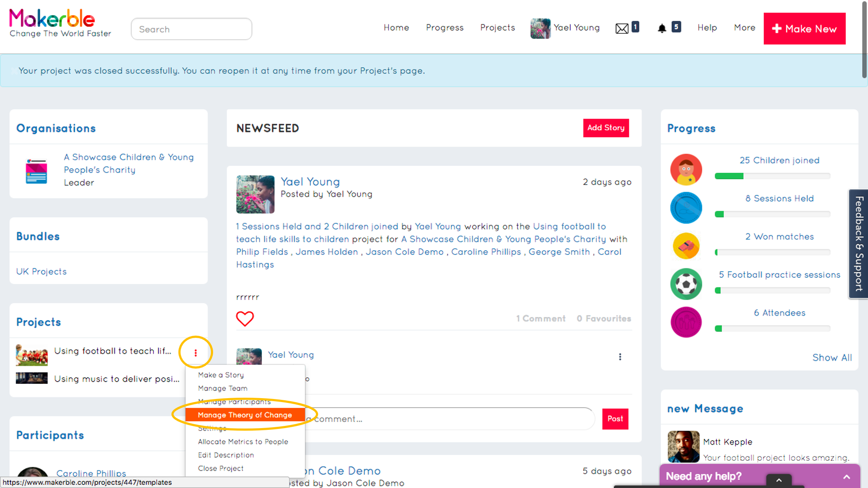Image resolution: width=868 pixels, height=488 pixels.
Task: Click the Children joined metric icon
Action: pos(686,169)
